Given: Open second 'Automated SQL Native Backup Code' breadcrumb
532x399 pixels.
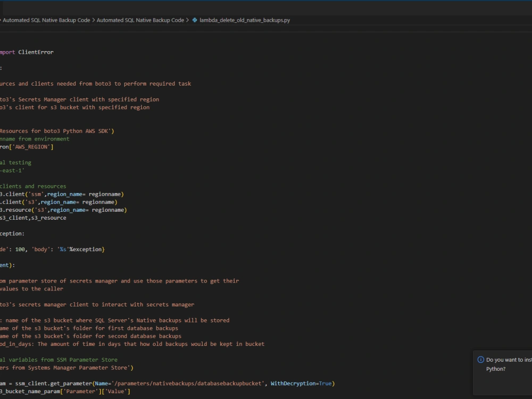Looking at the screenshot, I should (x=140, y=20).
